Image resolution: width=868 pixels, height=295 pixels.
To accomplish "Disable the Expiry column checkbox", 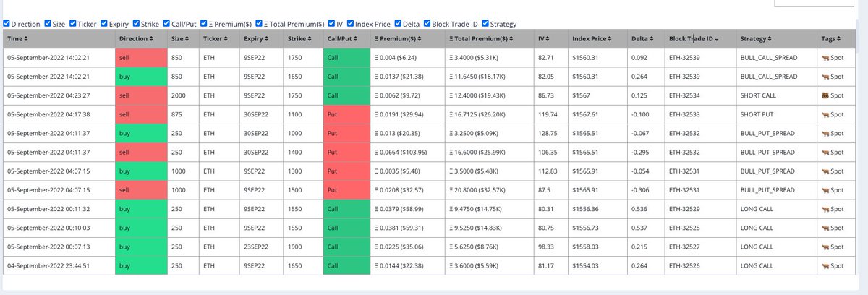I will click(104, 24).
